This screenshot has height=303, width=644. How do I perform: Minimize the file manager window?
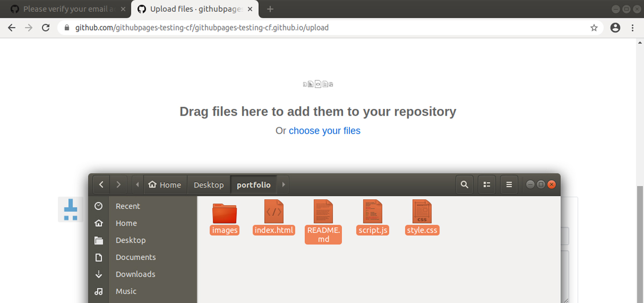[x=530, y=185]
